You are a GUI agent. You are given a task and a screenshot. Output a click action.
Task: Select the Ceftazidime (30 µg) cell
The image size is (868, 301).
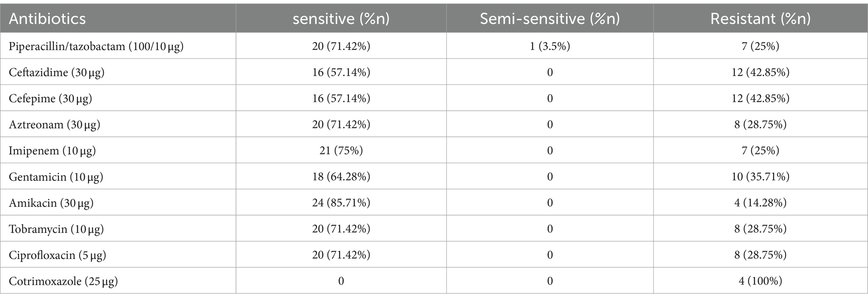click(x=57, y=72)
